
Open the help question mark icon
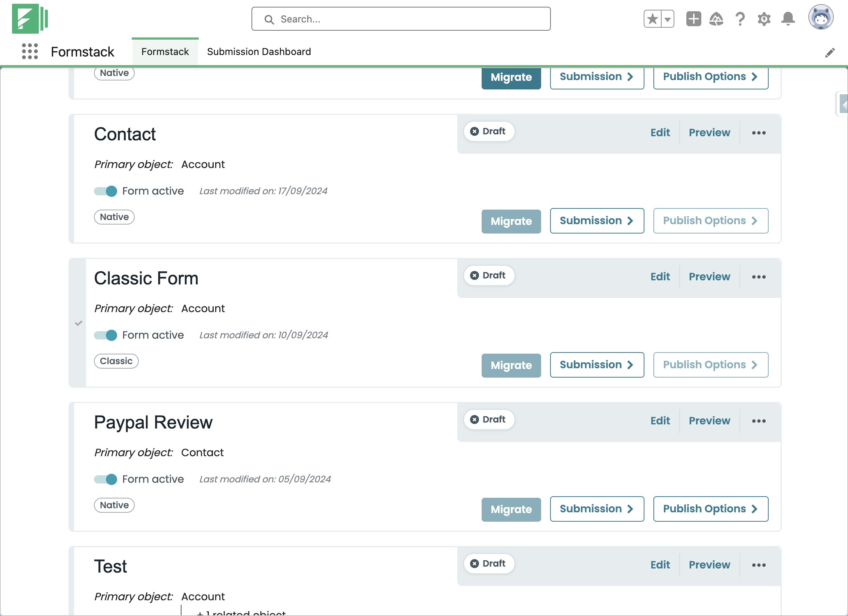[x=740, y=19]
